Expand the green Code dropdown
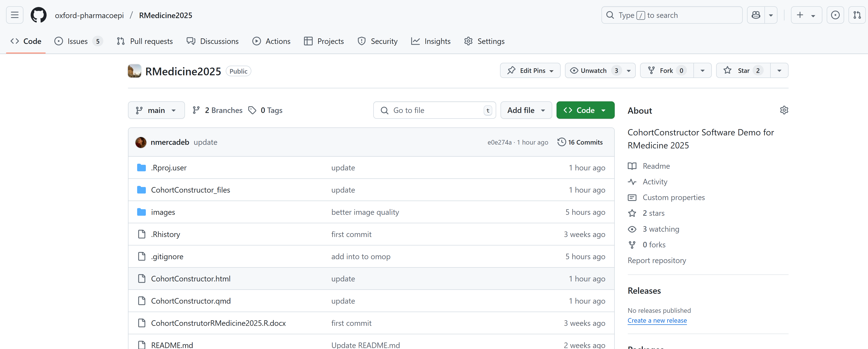Viewport: 868px width, 349px height. (x=585, y=110)
